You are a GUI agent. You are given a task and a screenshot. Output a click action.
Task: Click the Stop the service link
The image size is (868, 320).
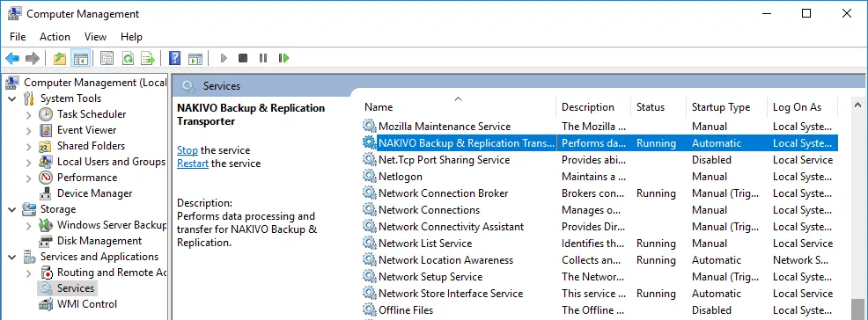click(x=188, y=150)
